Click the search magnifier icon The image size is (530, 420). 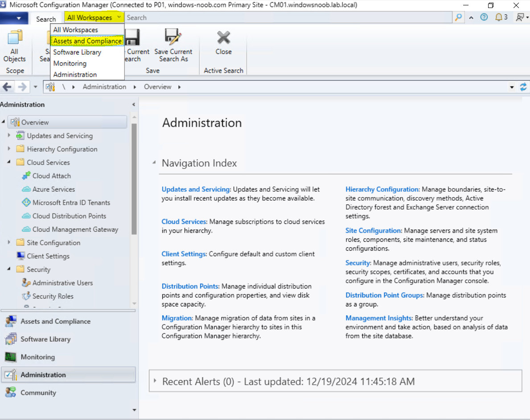[x=458, y=17]
